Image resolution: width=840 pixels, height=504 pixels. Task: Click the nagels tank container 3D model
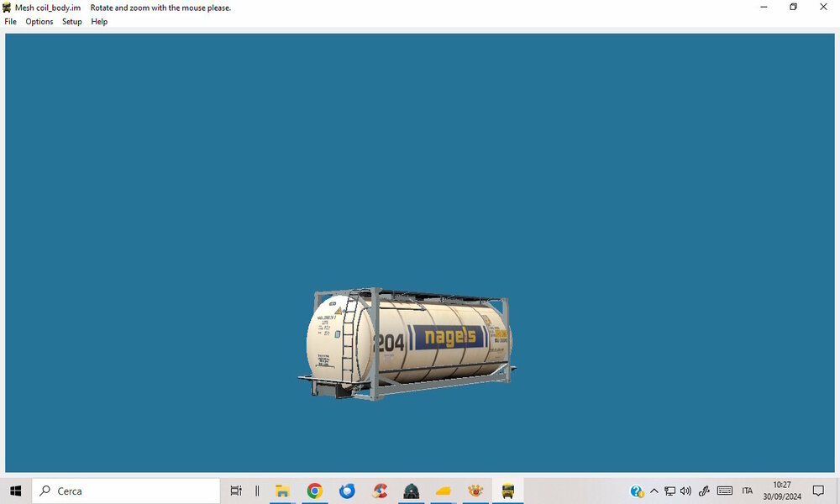click(407, 344)
